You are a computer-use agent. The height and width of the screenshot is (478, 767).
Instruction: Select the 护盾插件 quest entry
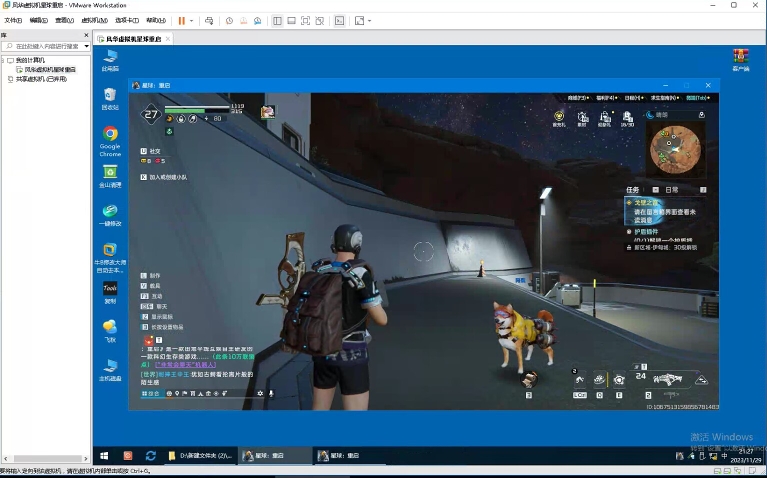(x=646, y=232)
